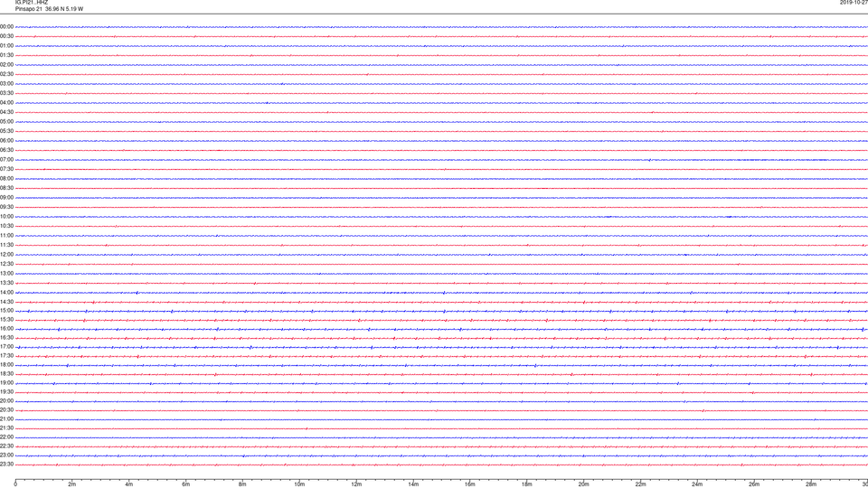
Task: Select the 00:30 time label
Action: coord(6,36)
